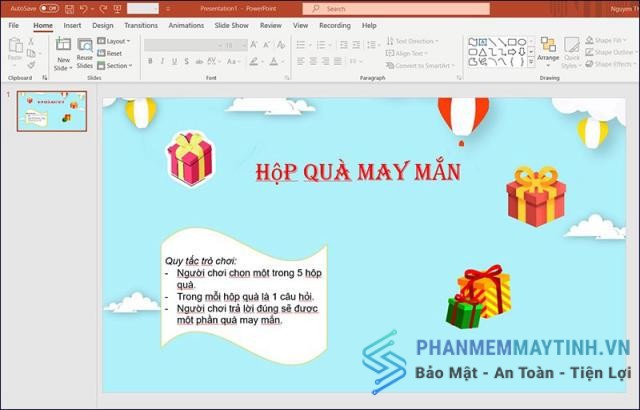Select the Rectangle shape in gallery
The width and height of the screenshot is (640, 410).
(512, 42)
